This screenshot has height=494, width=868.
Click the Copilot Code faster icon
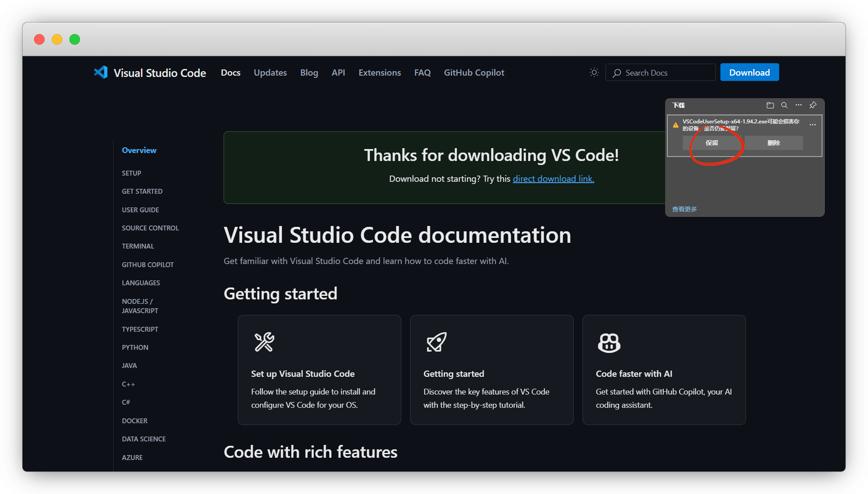609,343
